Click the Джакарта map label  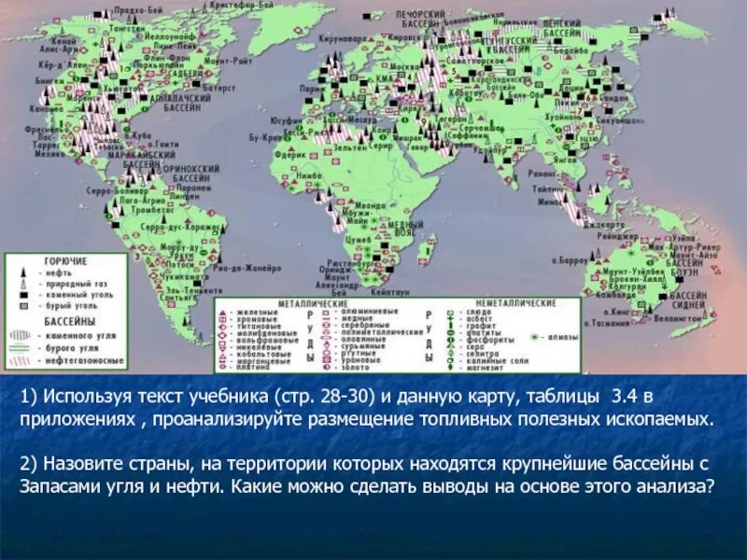604,224
